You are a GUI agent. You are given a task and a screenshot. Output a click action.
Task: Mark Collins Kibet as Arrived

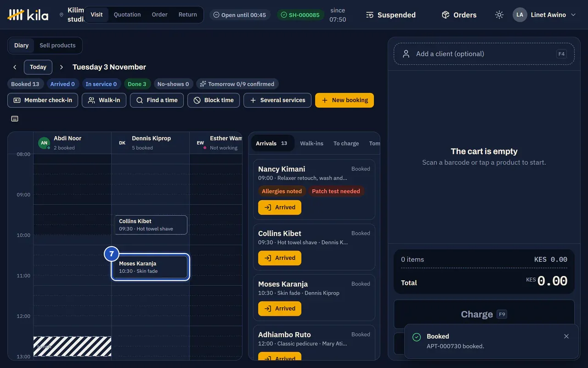(280, 258)
